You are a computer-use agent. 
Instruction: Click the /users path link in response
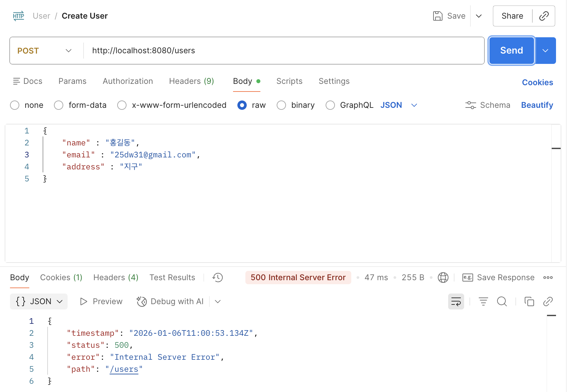pos(124,369)
